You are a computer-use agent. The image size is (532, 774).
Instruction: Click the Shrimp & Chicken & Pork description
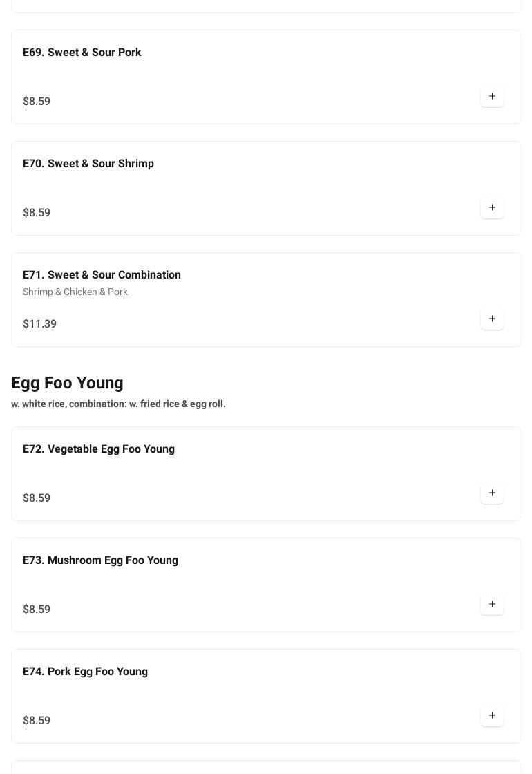click(75, 292)
